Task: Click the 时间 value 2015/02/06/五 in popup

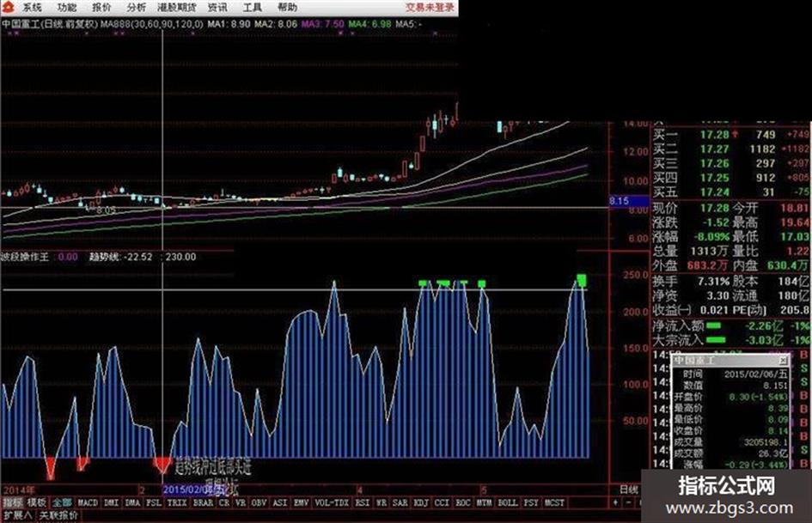Action: click(x=756, y=374)
